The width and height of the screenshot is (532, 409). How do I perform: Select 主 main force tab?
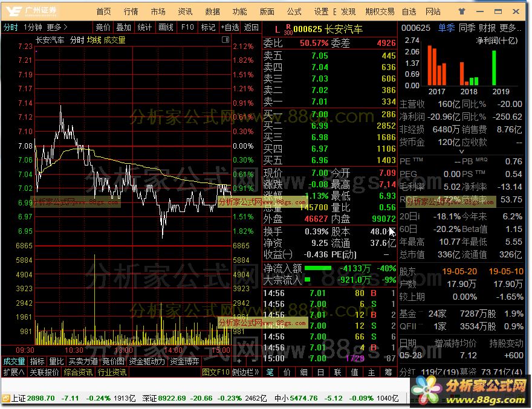pyautogui.click(x=372, y=372)
